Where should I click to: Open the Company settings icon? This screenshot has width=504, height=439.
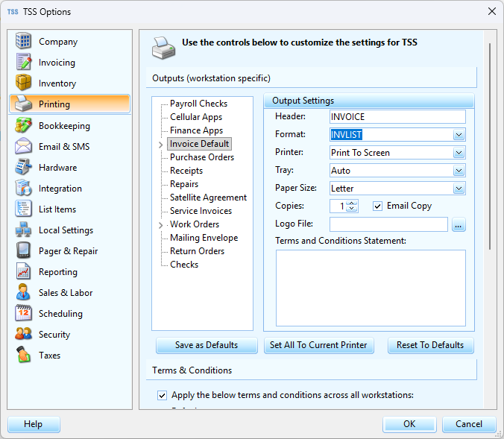(x=24, y=42)
